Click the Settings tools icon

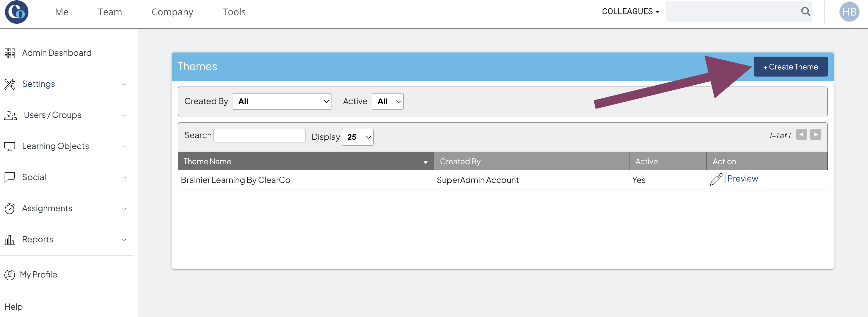tap(9, 84)
